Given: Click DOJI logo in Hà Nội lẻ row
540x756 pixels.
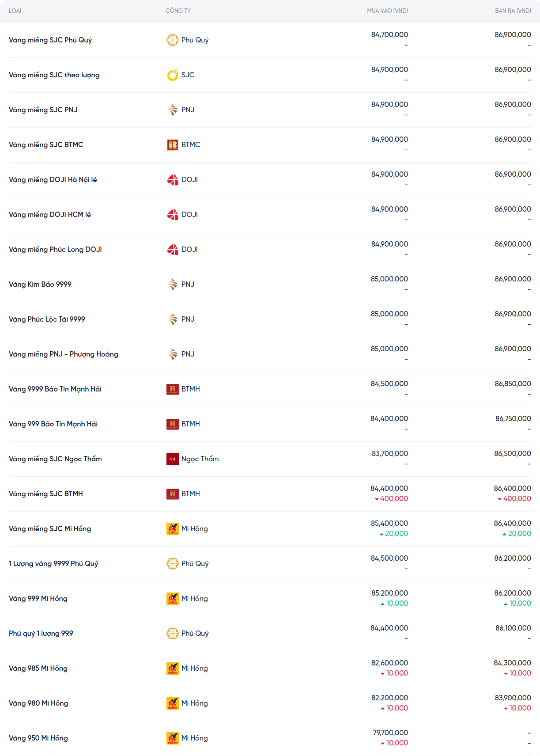Looking at the screenshot, I should click(x=172, y=179).
